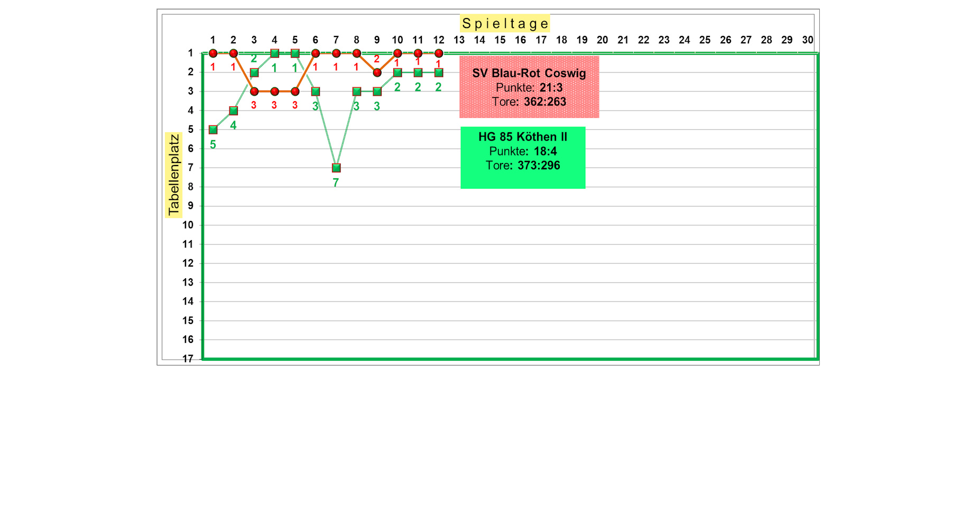Select red circle marker on matchday 5
Viewport: 980px width, 511px height.
point(295,92)
